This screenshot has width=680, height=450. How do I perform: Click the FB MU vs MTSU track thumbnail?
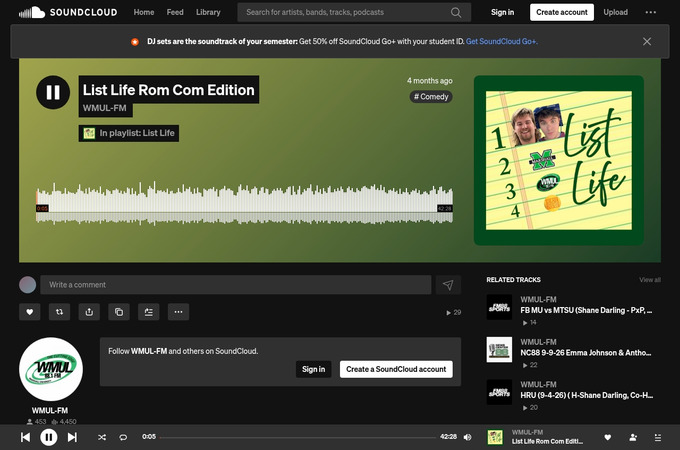click(499, 307)
